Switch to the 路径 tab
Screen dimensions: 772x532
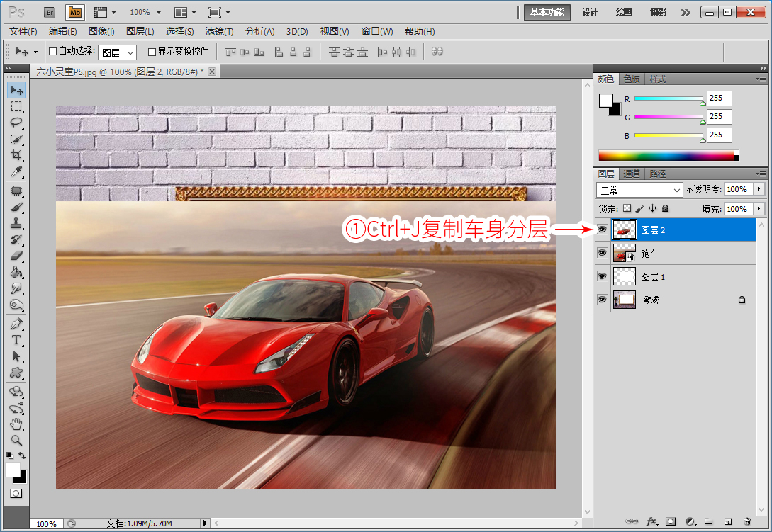click(x=657, y=174)
